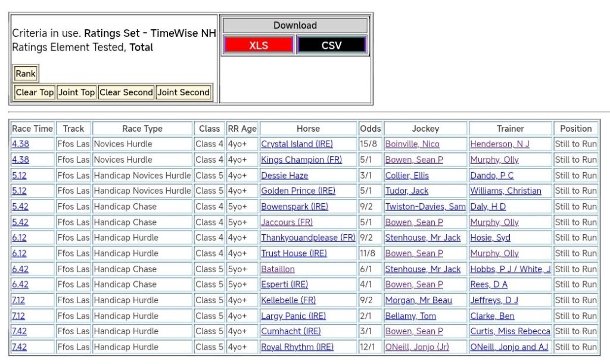Open trainer Henderson, N J link
Screen dimensions: 610x364
499,144
